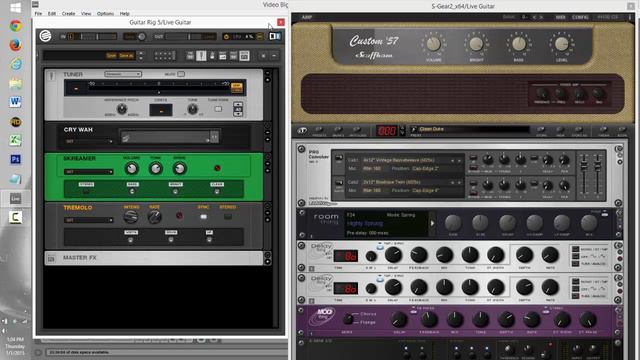The image size is (640, 360).
Task: Open the Create menu
Action: pos(68,13)
